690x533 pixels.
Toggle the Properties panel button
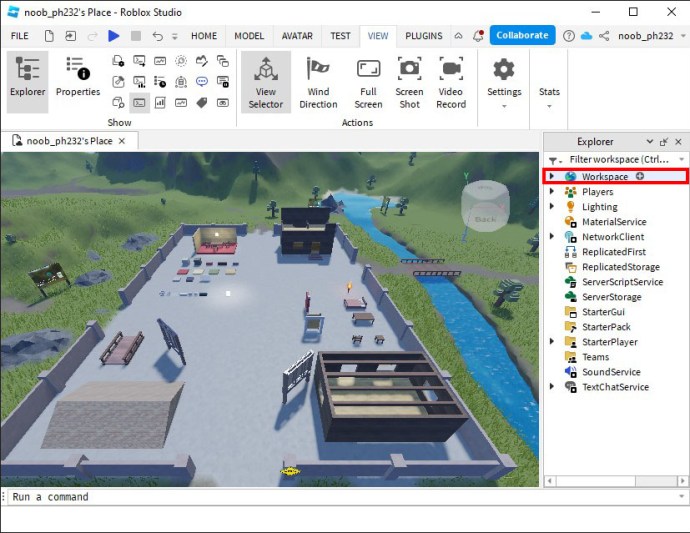click(78, 79)
